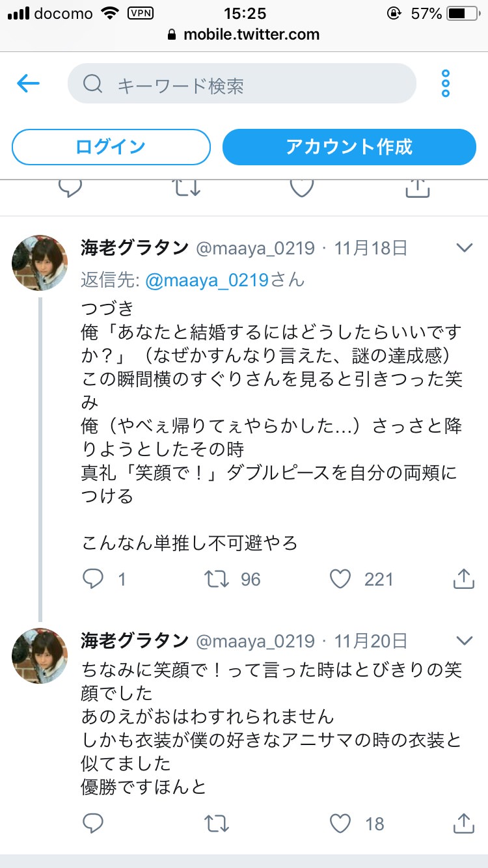The image size is (488, 868).
Task: Expand the 11月18日 tweet dropdown chevron
Action: click(x=464, y=248)
